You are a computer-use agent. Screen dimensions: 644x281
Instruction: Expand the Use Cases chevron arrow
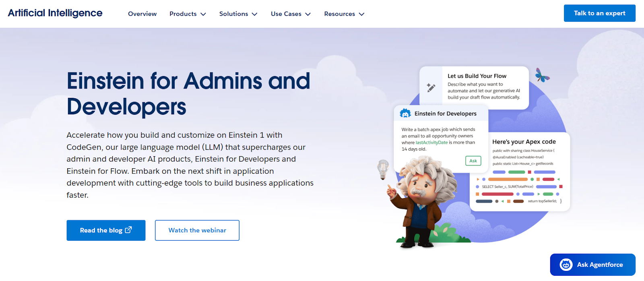(308, 14)
